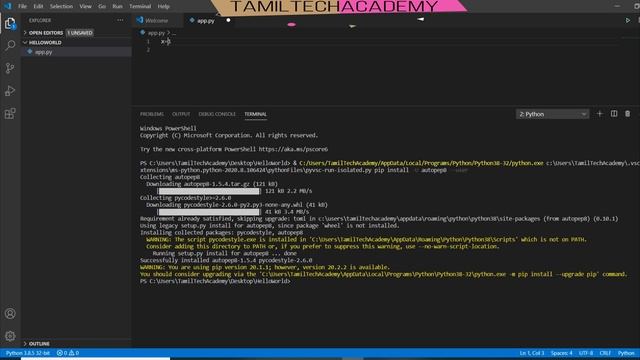This screenshot has width=640, height=360.
Task: Open the Terminal menu
Action: (x=140, y=7)
